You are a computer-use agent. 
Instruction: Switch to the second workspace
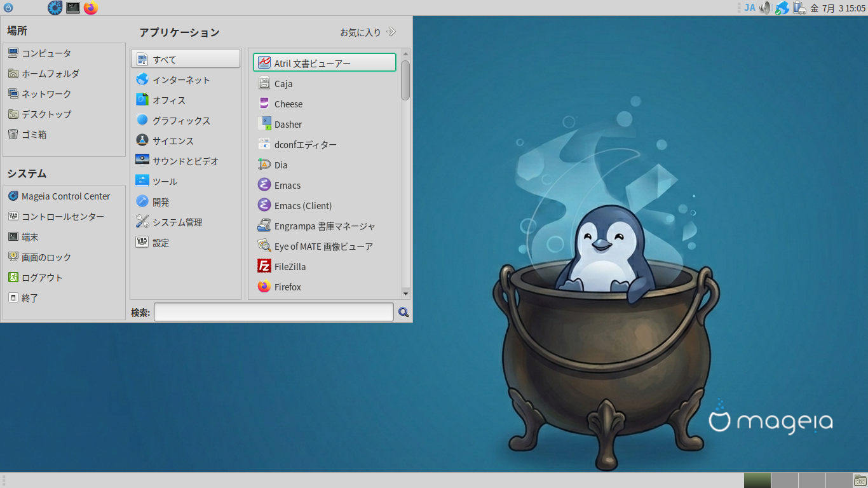pos(785,480)
